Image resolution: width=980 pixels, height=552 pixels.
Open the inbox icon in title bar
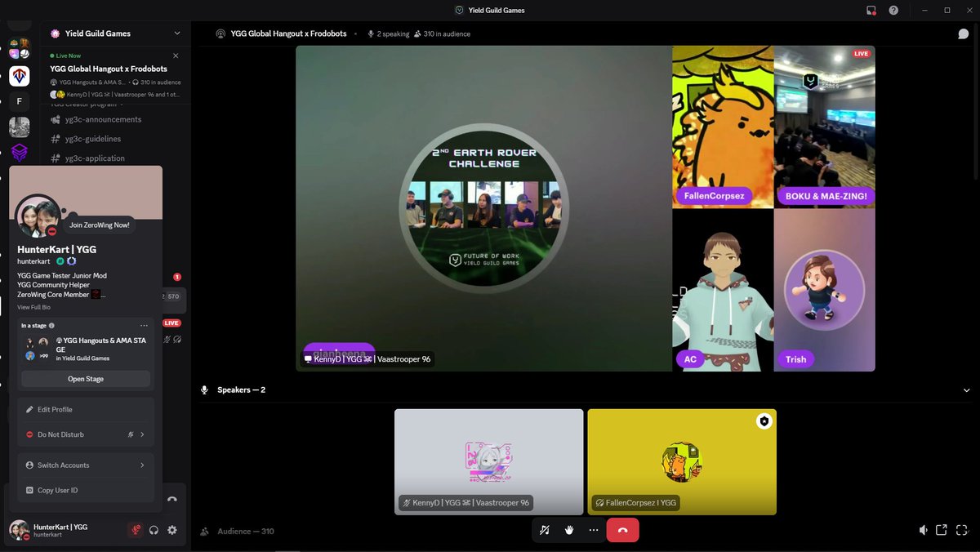(x=871, y=10)
